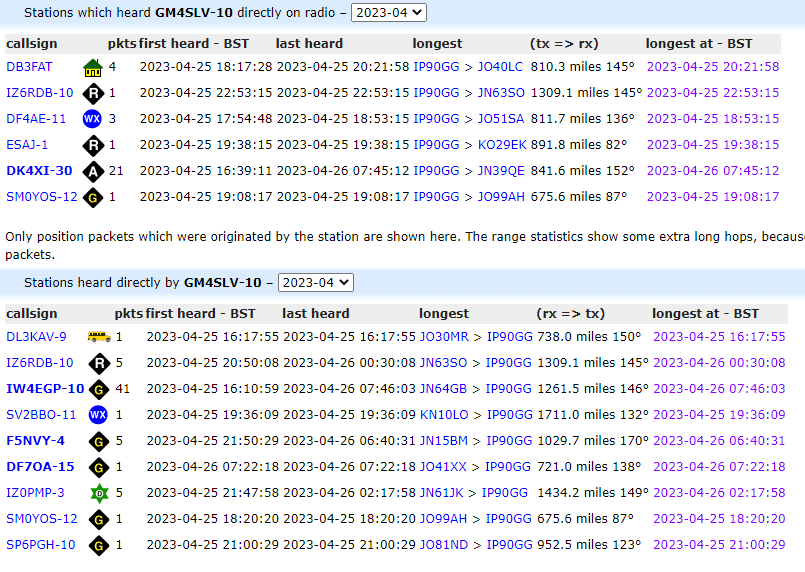Open month dropdown for stations heard directly by GM4SLV-10
805x572 pixels.
(315, 283)
